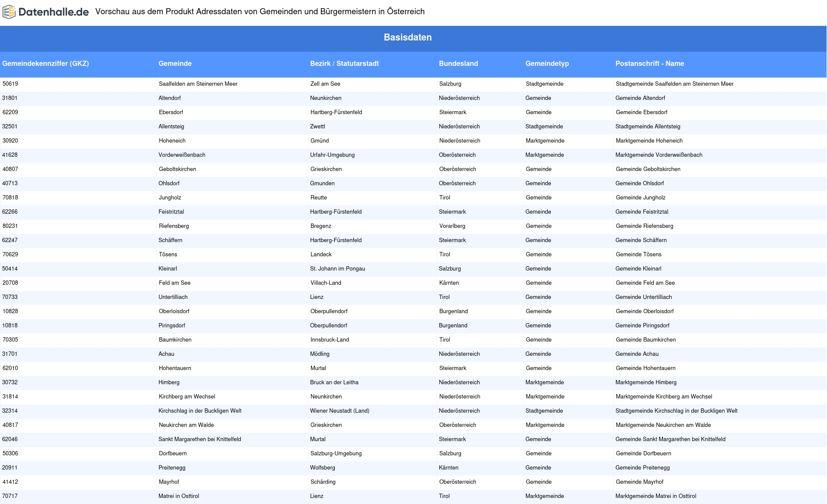Image resolution: width=827 pixels, height=504 pixels.
Task: Click Marktgemeinde Hoheneich postal name cell
Action: pyautogui.click(x=720, y=141)
